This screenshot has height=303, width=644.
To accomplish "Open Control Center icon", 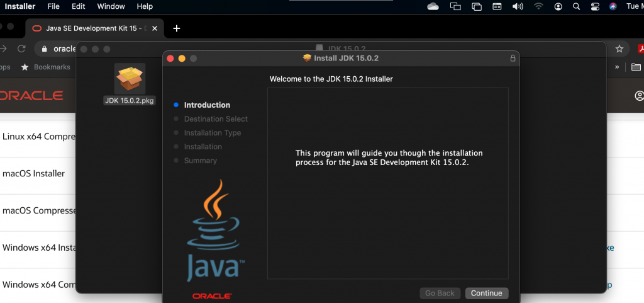I will pyautogui.click(x=595, y=6).
